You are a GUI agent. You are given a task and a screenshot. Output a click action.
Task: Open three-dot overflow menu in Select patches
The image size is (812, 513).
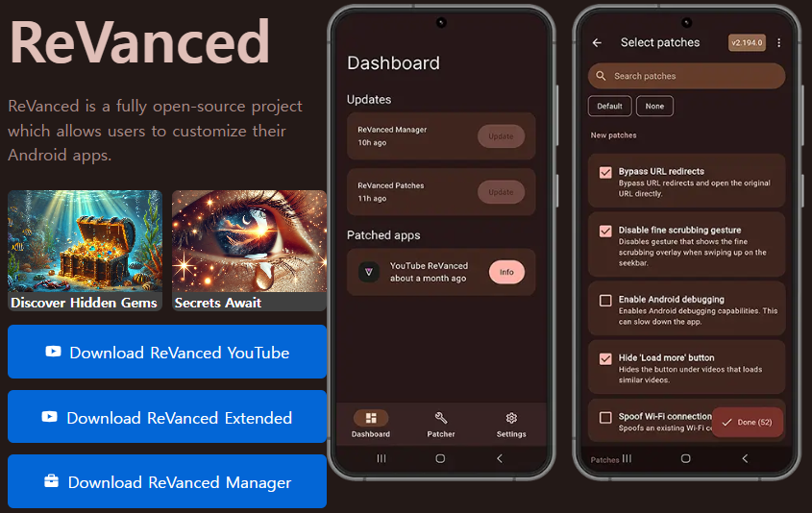[x=779, y=43]
